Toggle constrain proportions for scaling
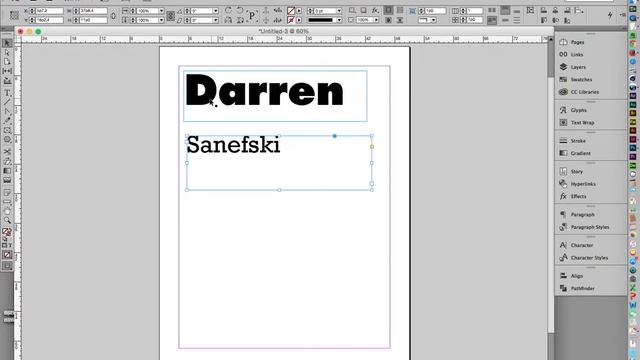This screenshot has width=640, height=360. click(171, 16)
